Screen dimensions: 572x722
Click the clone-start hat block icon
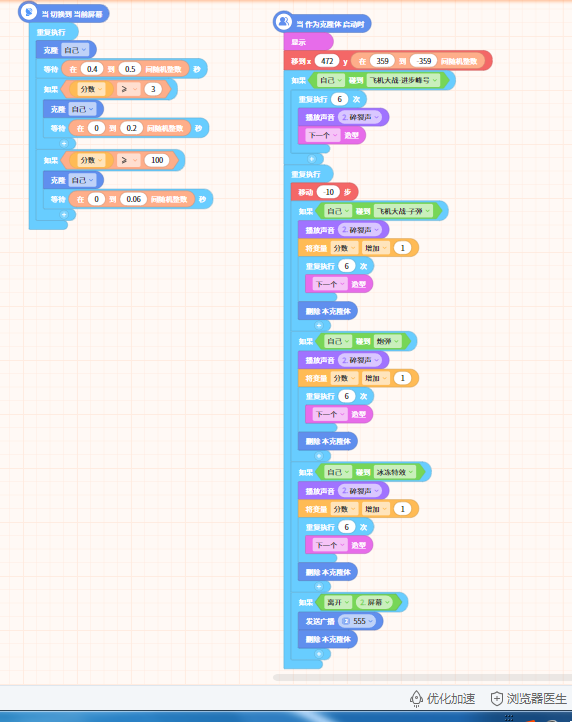tap(283, 22)
